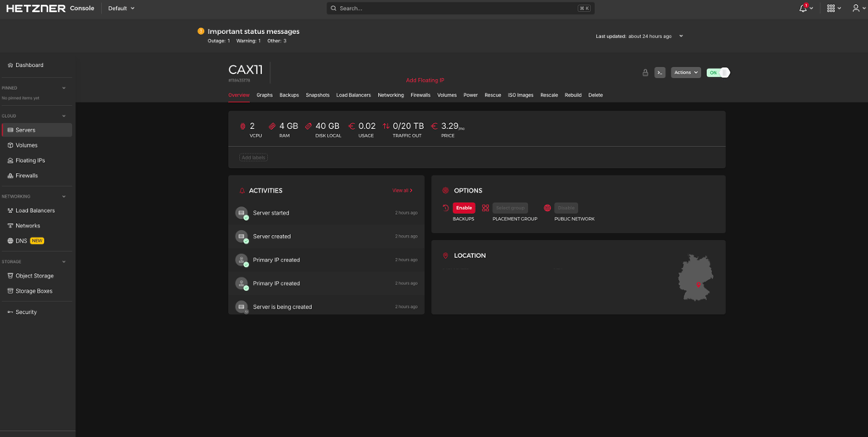Click the orange status warning icon

point(201,31)
